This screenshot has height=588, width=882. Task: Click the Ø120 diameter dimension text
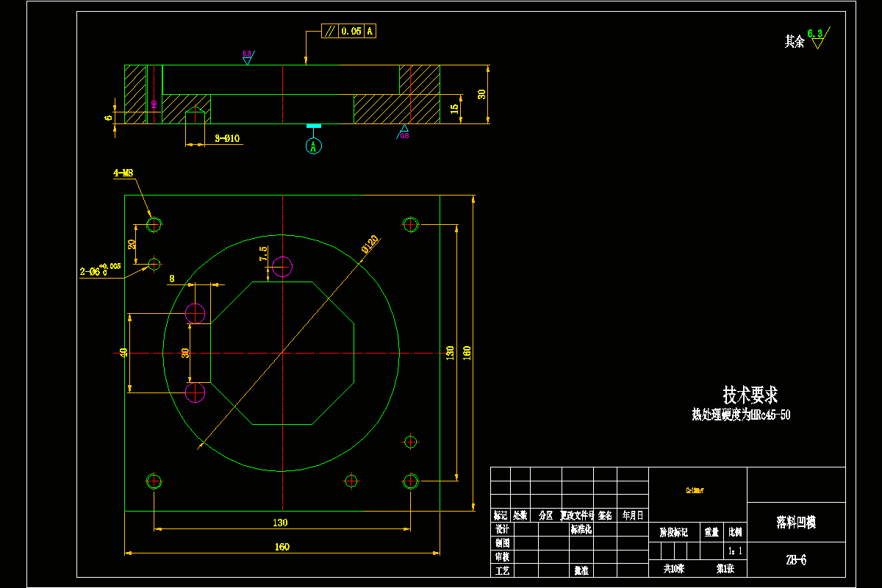click(370, 243)
